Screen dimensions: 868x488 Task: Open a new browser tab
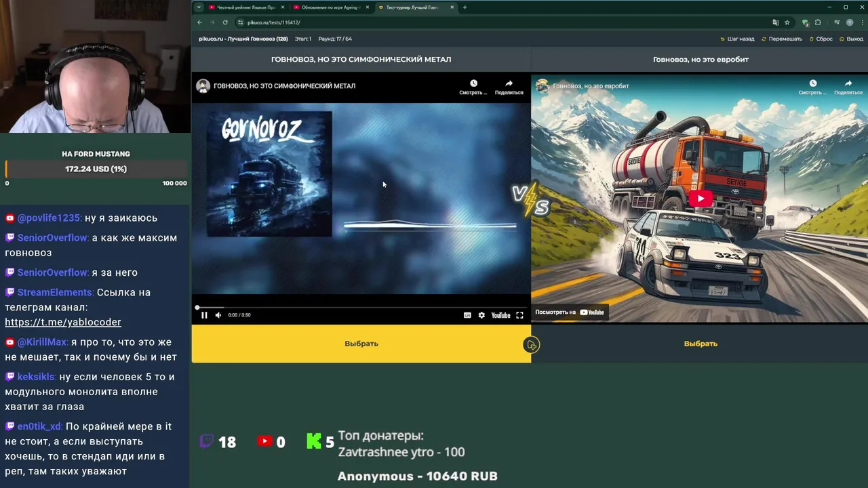pyautogui.click(x=465, y=7)
